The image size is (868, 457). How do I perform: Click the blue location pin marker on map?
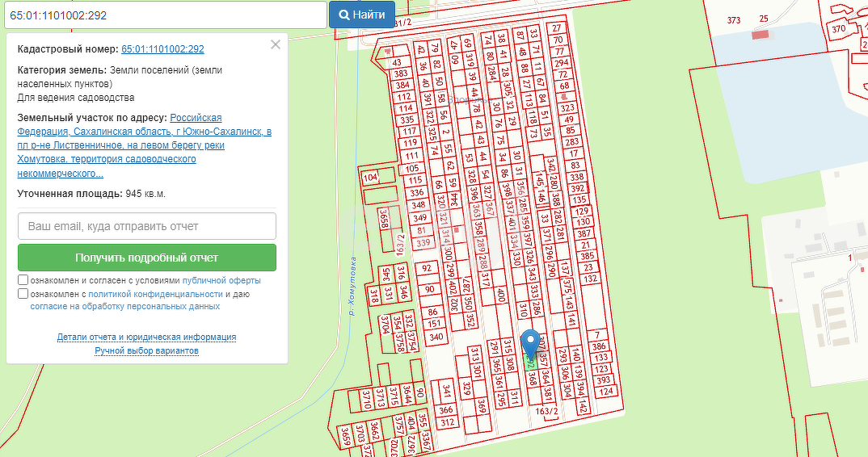click(530, 343)
